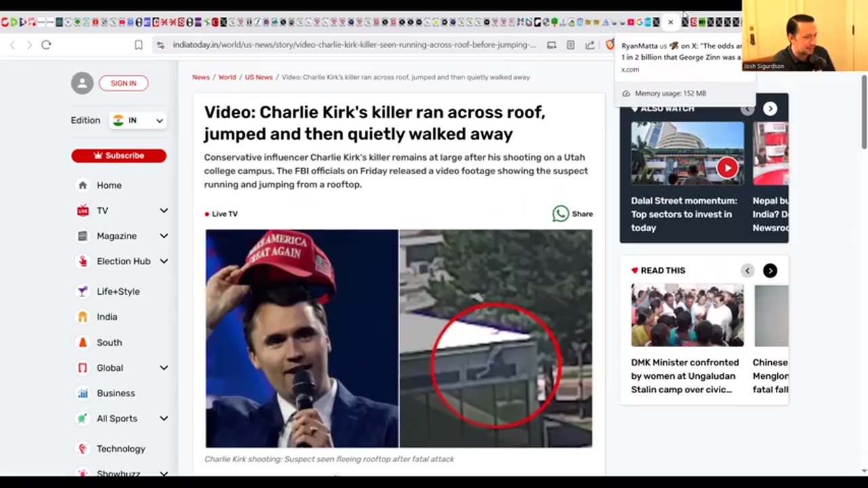Click the Global icon in the sidebar
This screenshot has width=868, height=488.
[x=83, y=368]
